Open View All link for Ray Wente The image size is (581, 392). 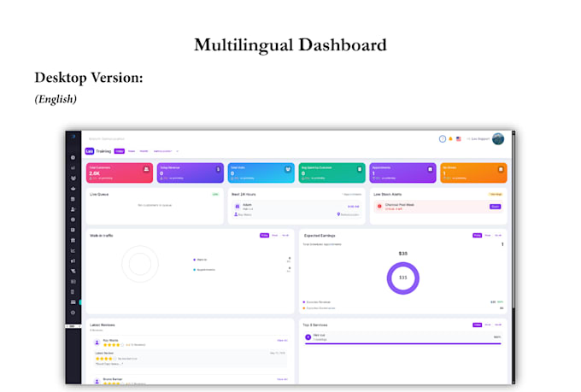pyautogui.click(x=282, y=340)
